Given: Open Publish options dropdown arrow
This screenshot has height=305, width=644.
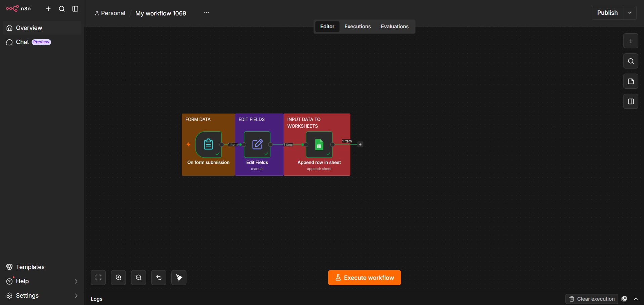Looking at the screenshot, I should (630, 13).
